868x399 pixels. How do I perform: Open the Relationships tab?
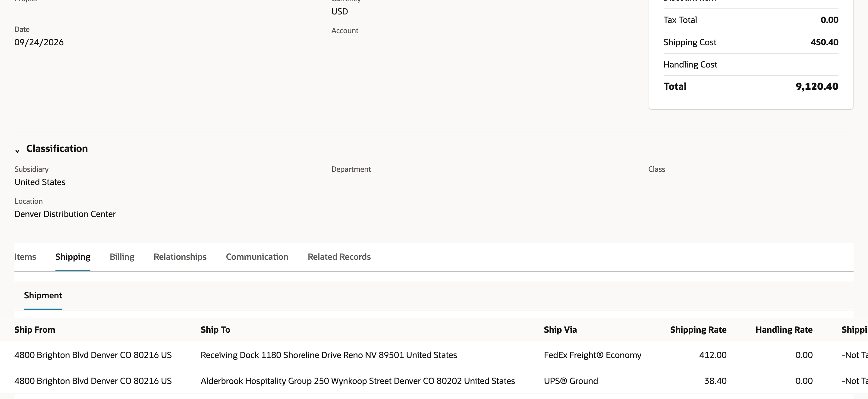180,257
